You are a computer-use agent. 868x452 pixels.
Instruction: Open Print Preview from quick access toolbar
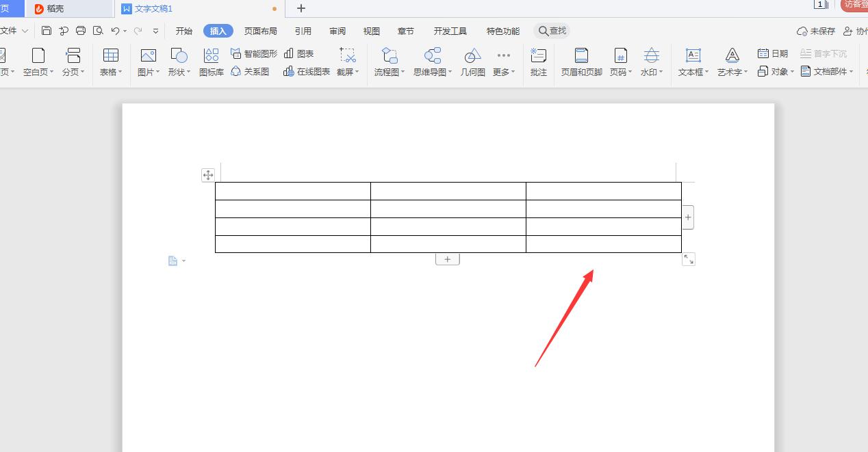tap(98, 31)
